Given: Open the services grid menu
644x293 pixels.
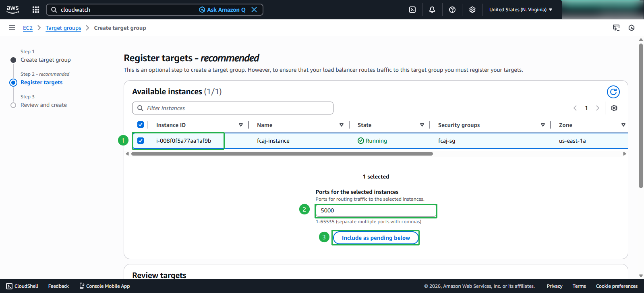Looking at the screenshot, I should [36, 10].
